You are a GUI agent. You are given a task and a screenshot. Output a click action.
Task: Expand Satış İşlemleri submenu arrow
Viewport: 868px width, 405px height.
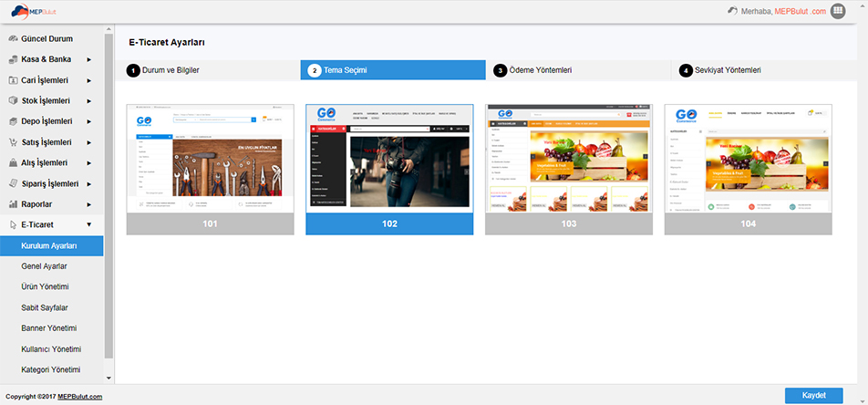pyautogui.click(x=89, y=143)
